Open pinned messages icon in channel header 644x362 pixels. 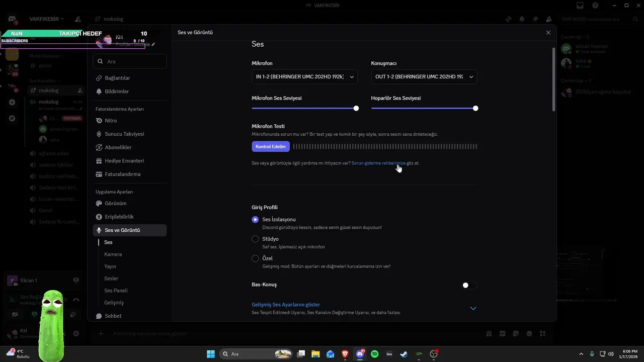(535, 19)
